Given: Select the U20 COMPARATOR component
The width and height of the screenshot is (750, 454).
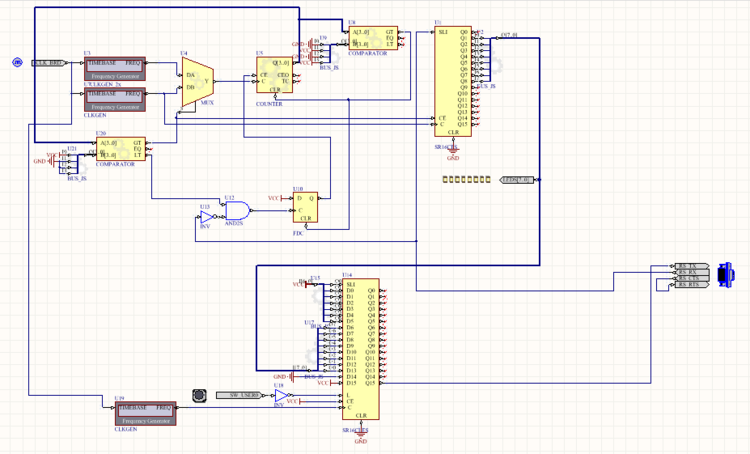Looking at the screenshot, I should pyautogui.click(x=120, y=149).
